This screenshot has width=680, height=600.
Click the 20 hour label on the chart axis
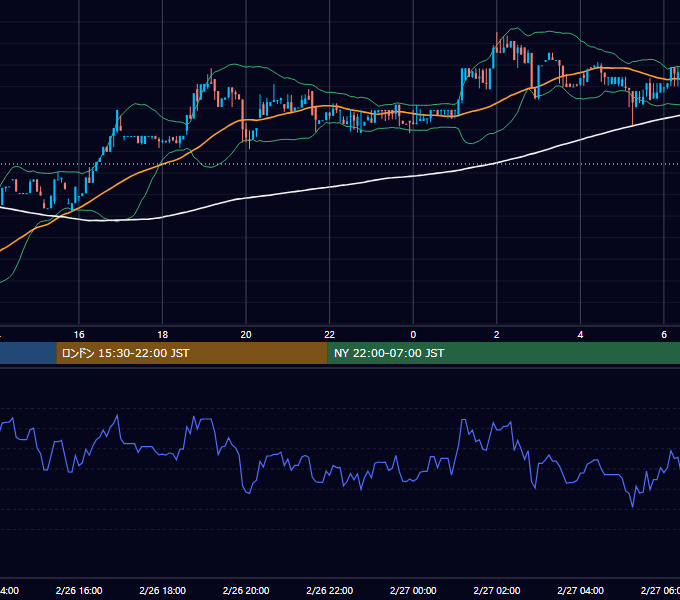click(x=246, y=335)
